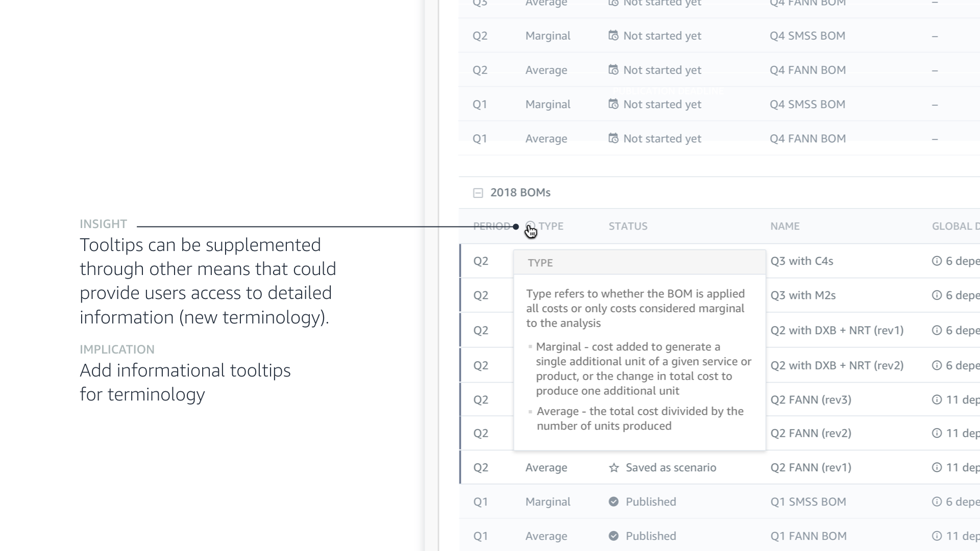980x551 pixels.
Task: Open the Q2 with DXB + NRT (rev2) BOM
Action: click(x=837, y=366)
